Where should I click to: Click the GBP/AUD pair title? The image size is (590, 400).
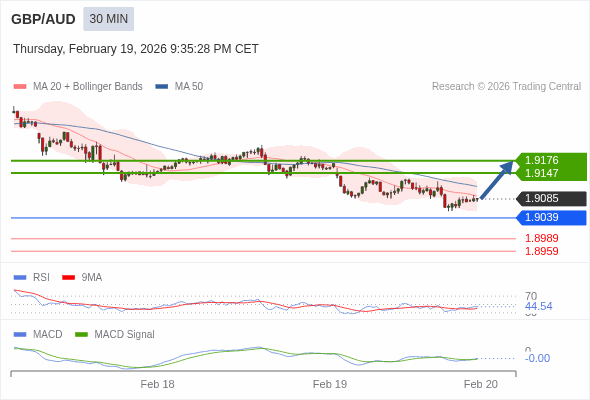[x=43, y=19]
